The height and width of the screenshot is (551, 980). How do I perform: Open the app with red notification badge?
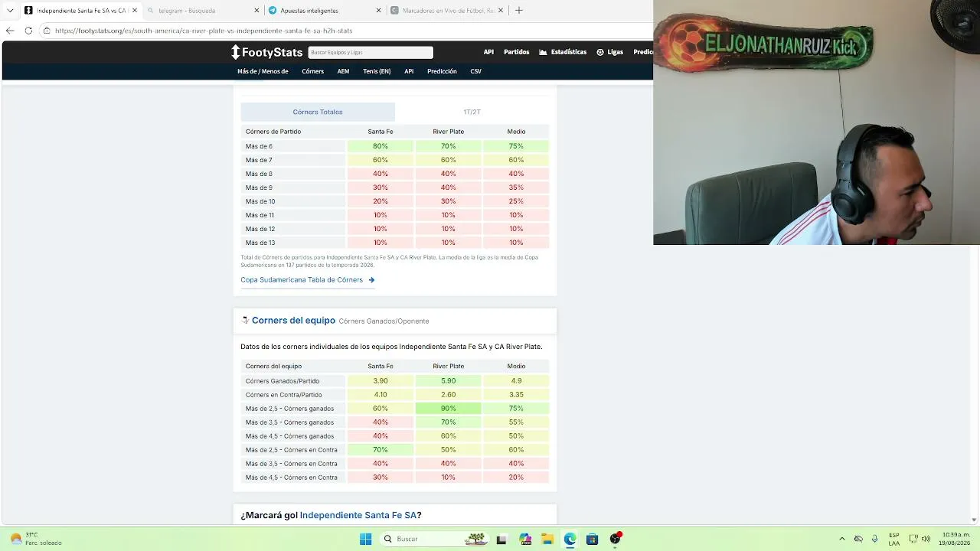click(615, 539)
